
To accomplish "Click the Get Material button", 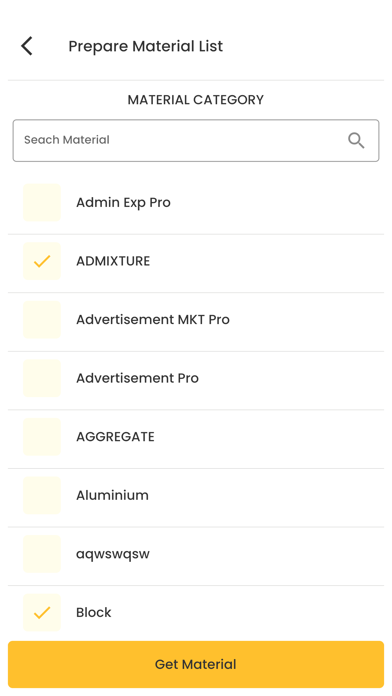I will 196,664.
